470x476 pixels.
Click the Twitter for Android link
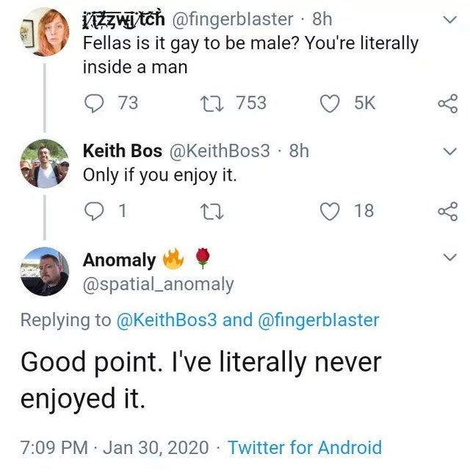tap(305, 447)
